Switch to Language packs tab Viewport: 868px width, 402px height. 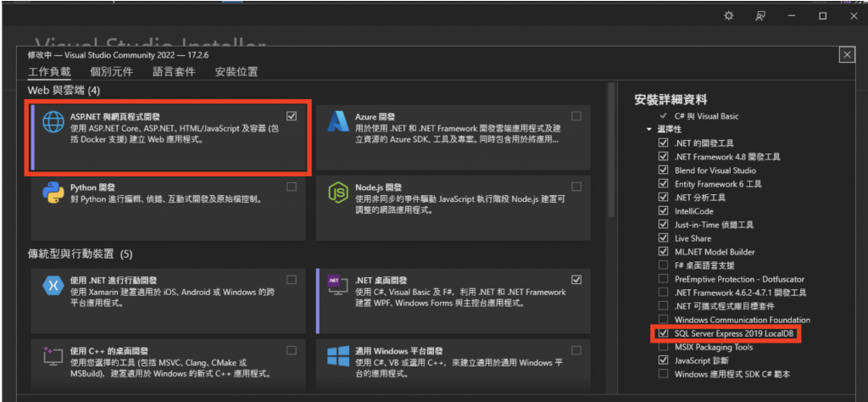175,71
